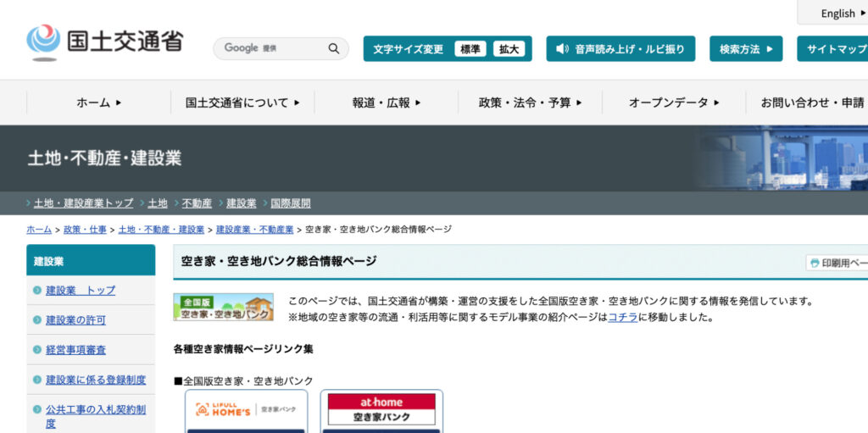Click 土地・不動産・建設業 banner title

104,158
